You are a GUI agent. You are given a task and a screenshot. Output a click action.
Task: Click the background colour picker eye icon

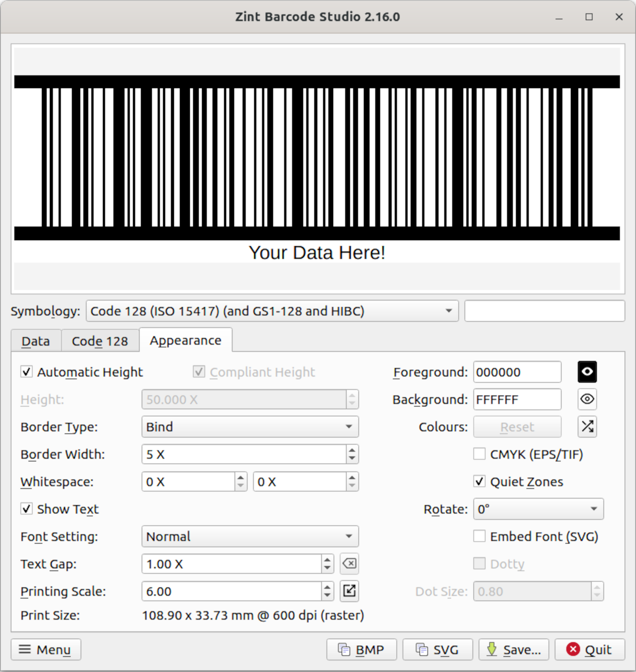587,399
